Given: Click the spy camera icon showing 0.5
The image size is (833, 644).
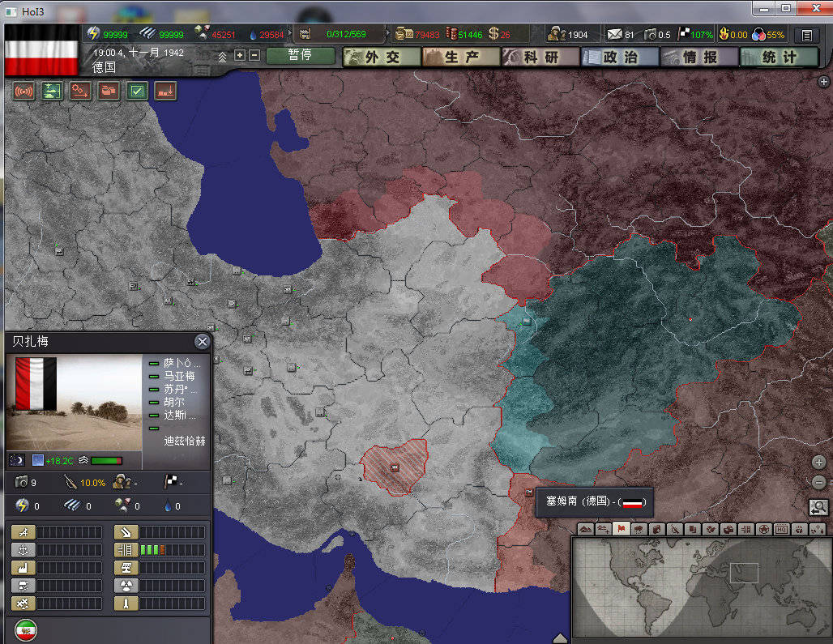Looking at the screenshot, I should click(650, 35).
